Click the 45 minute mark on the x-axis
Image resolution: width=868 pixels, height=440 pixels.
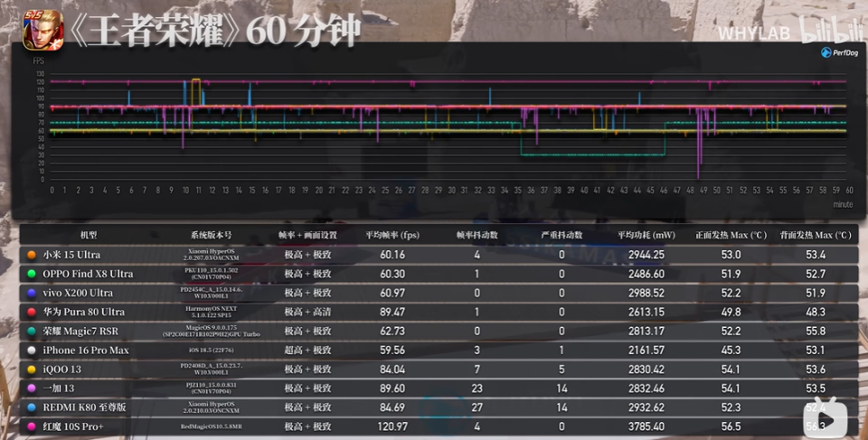click(x=650, y=191)
